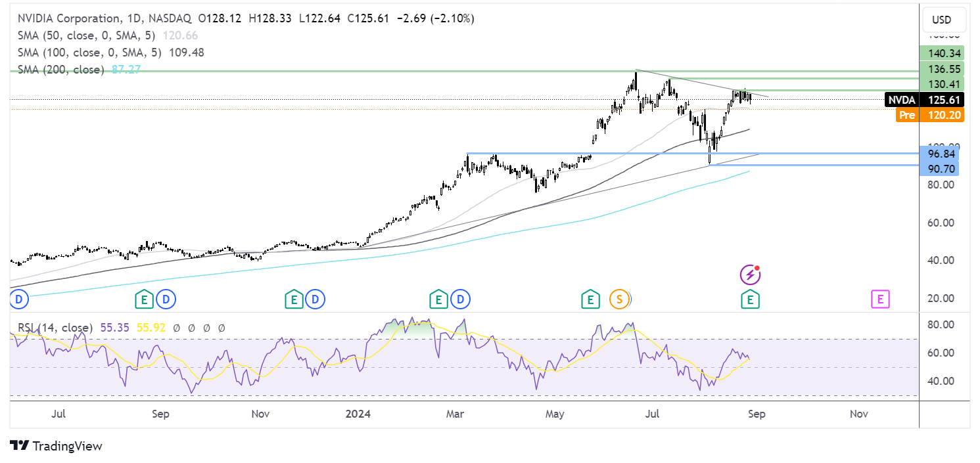Click the orange stock split S marker
980x463 pixels.
[x=619, y=300]
